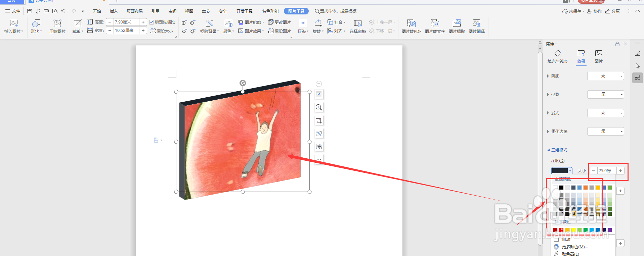The image size is (644, 256).
Task: Click More Colors (更多颜色(M)...) option
Action: [x=570, y=247]
